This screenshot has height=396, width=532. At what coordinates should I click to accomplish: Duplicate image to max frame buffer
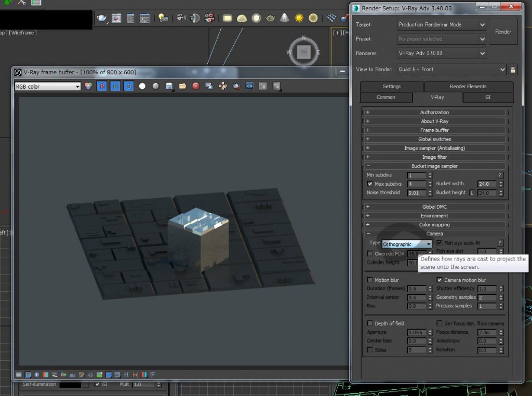pos(209,86)
